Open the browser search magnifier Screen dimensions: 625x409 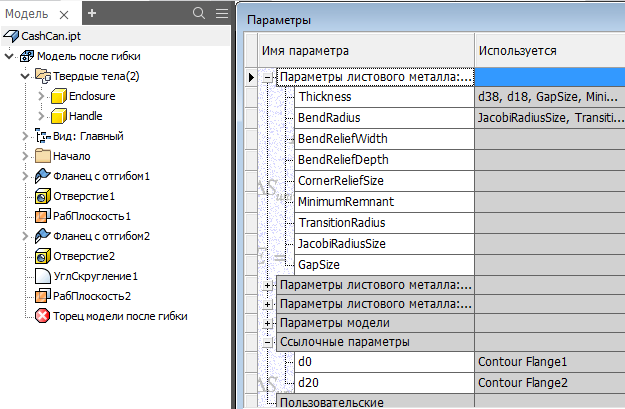pyautogui.click(x=199, y=13)
